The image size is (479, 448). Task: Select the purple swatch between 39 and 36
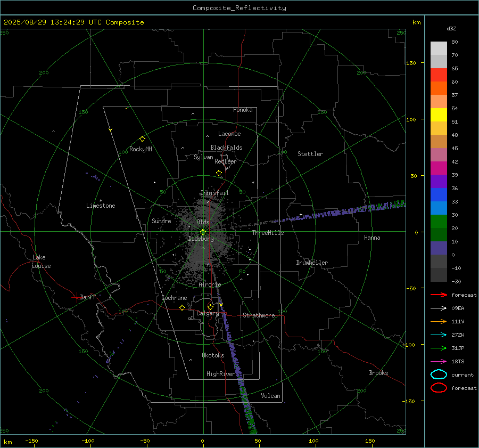439,182
